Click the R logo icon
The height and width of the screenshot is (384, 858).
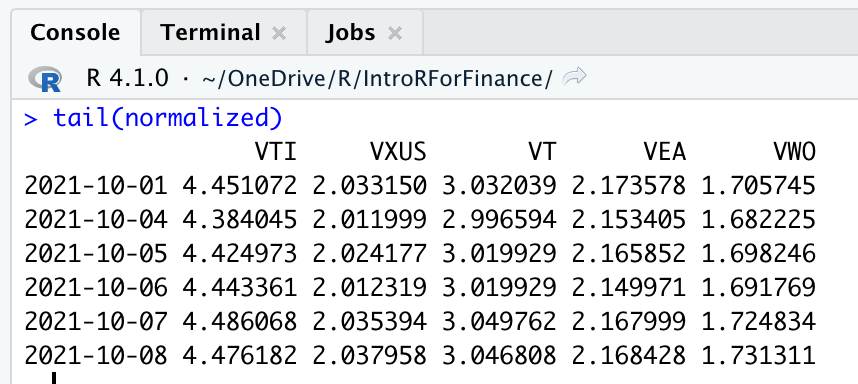[x=45, y=79]
